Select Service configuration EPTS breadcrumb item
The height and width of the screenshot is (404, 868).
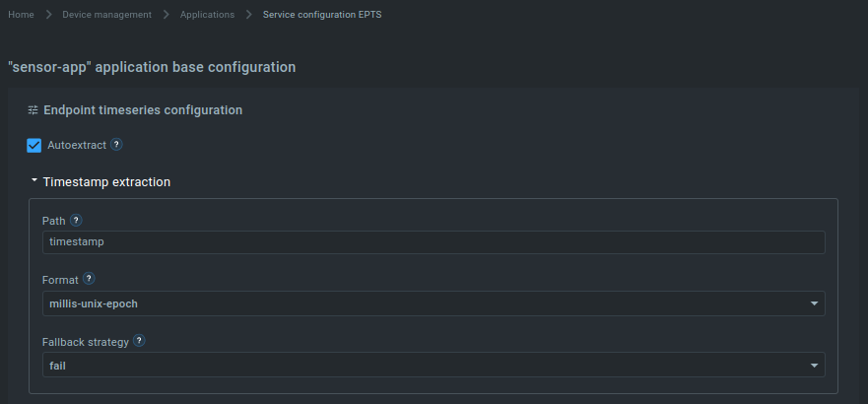(322, 15)
